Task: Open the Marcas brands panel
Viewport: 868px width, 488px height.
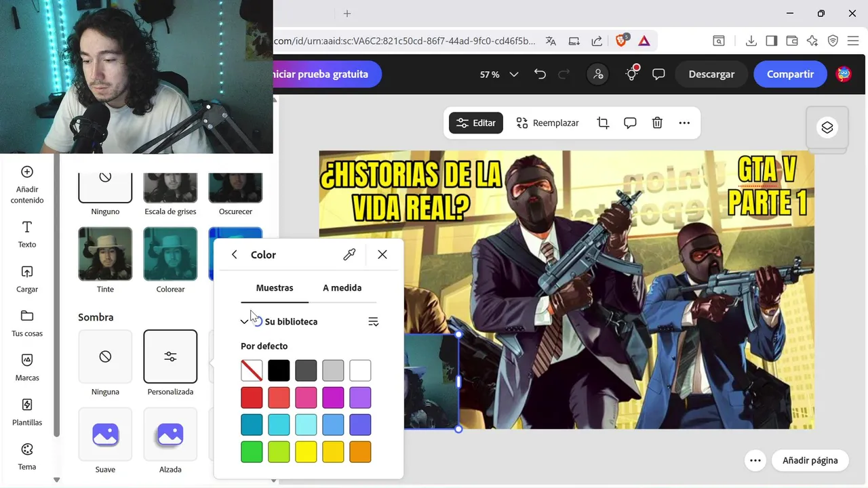Action: (x=27, y=368)
